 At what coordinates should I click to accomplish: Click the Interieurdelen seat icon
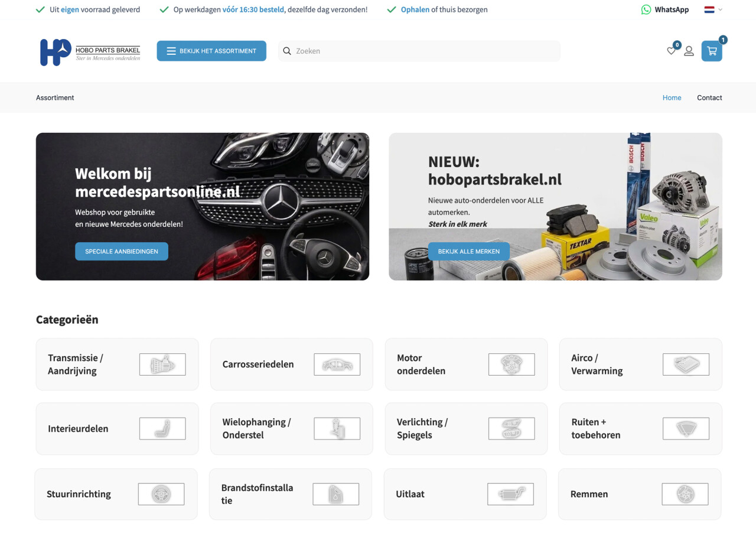[x=162, y=429]
